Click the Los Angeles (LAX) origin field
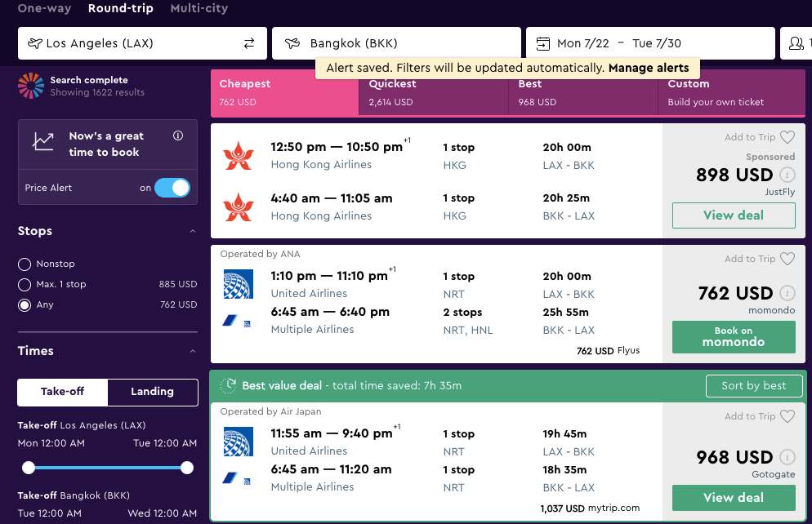812x524 pixels. pos(142,43)
